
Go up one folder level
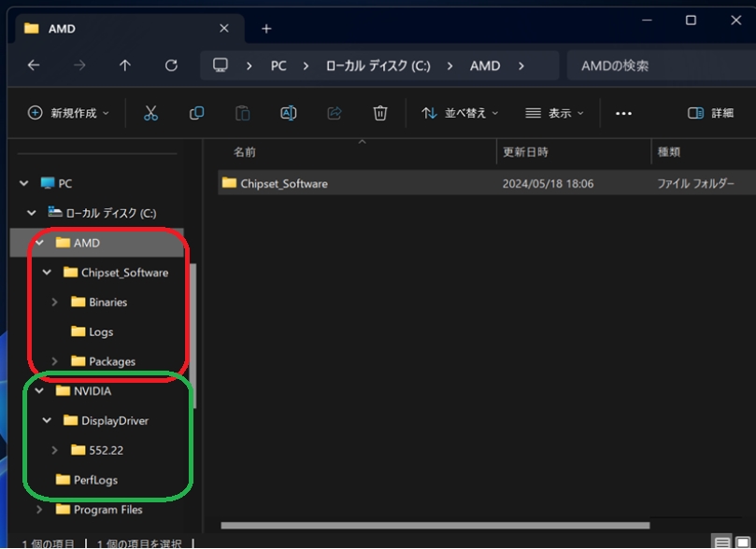pyautogui.click(x=125, y=65)
